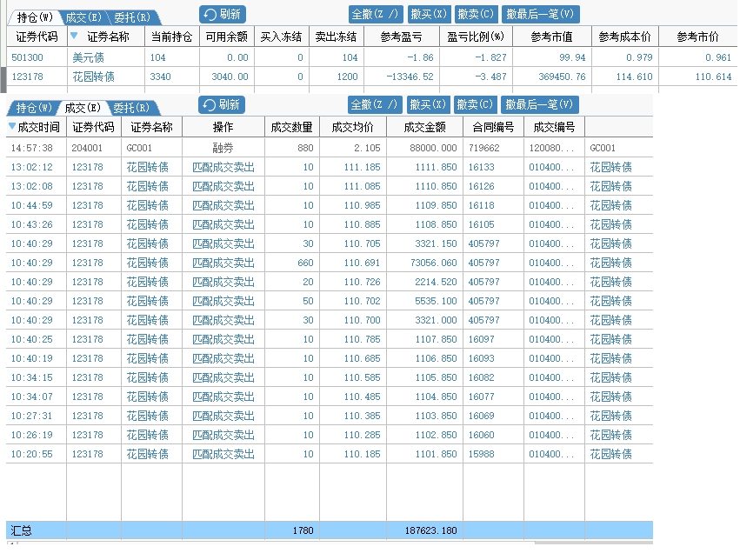The width and height of the screenshot is (740, 560).
Task: Click the 刷新 refresh icon in the holdings panel
Action: (210, 14)
